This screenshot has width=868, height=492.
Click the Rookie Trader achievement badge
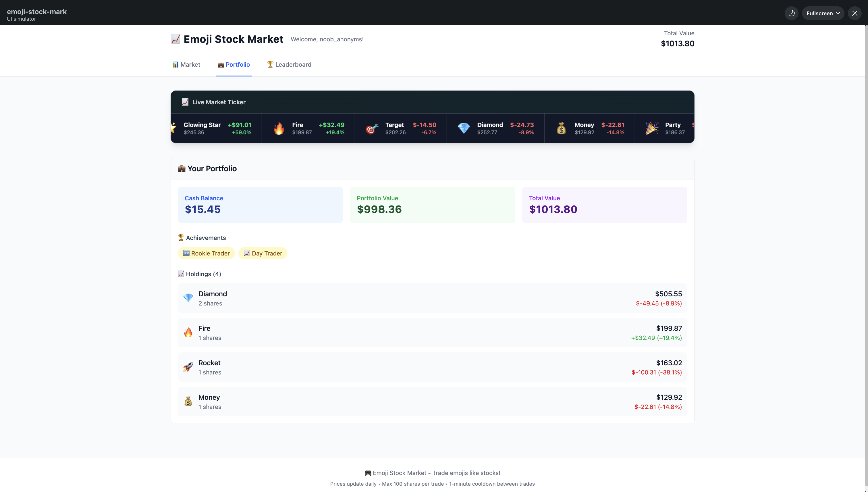(206, 253)
